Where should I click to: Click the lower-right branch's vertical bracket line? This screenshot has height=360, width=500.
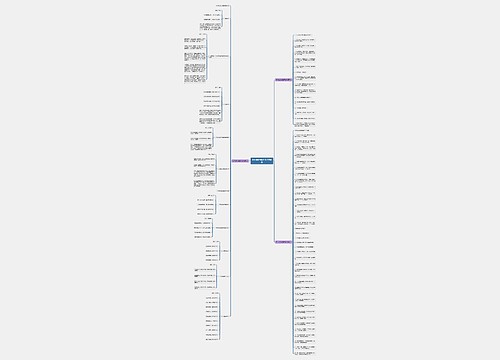coord(293,242)
